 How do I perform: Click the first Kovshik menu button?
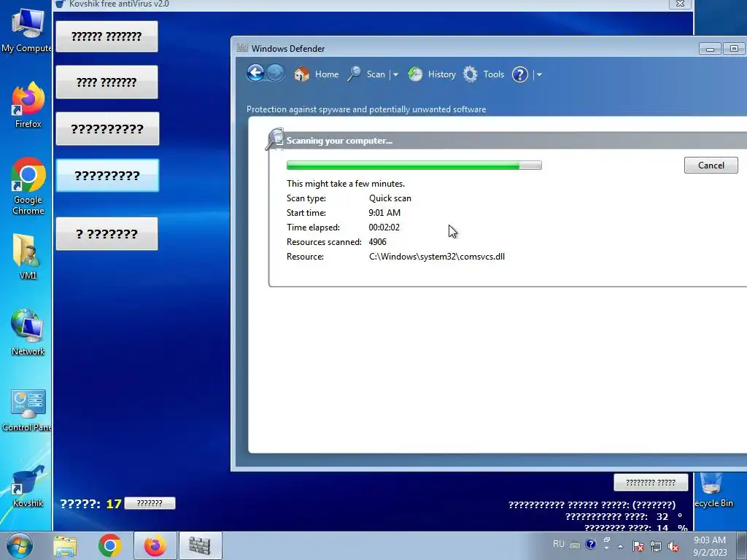coord(107,36)
